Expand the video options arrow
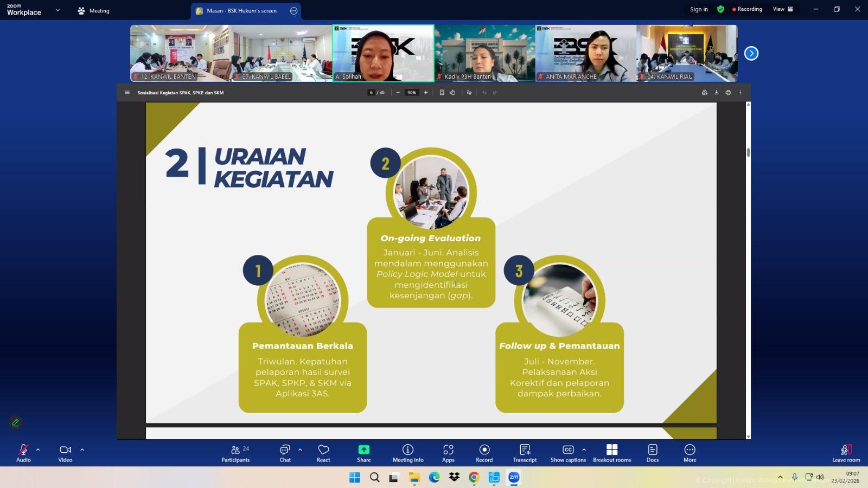 point(82,450)
